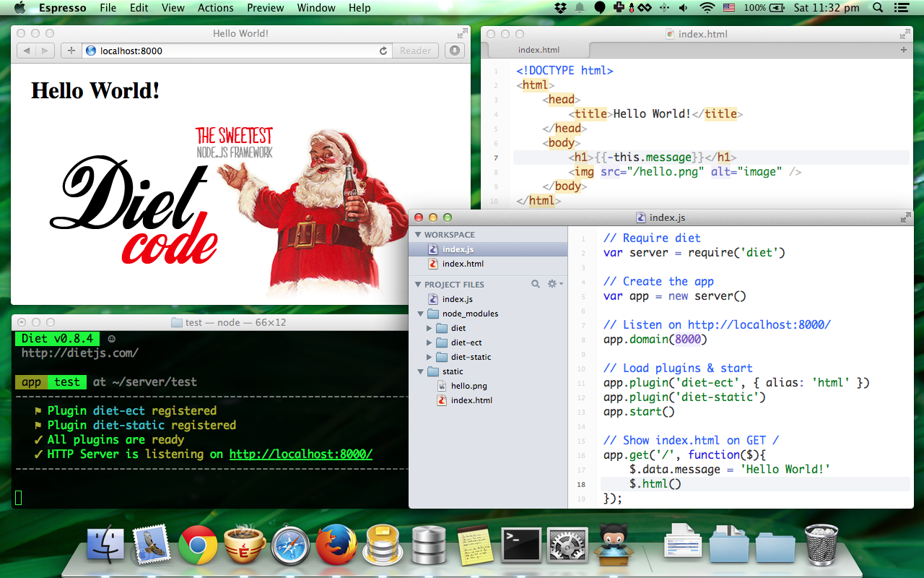This screenshot has height=578, width=924.
Task: Open the GitHub Octocat app in dock
Action: click(614, 545)
